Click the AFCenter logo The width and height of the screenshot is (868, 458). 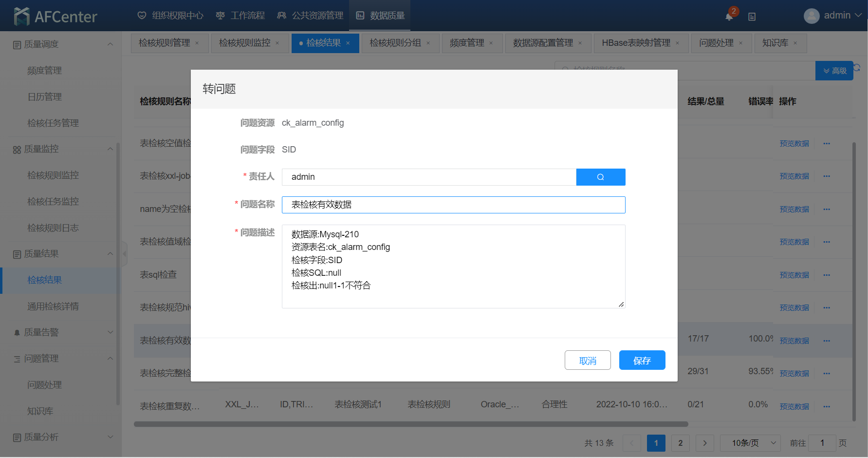tap(55, 16)
